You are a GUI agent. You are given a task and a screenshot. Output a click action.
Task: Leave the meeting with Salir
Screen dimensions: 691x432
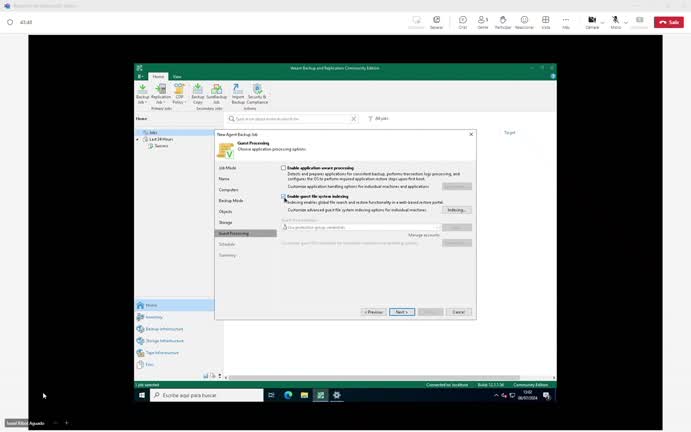(669, 22)
